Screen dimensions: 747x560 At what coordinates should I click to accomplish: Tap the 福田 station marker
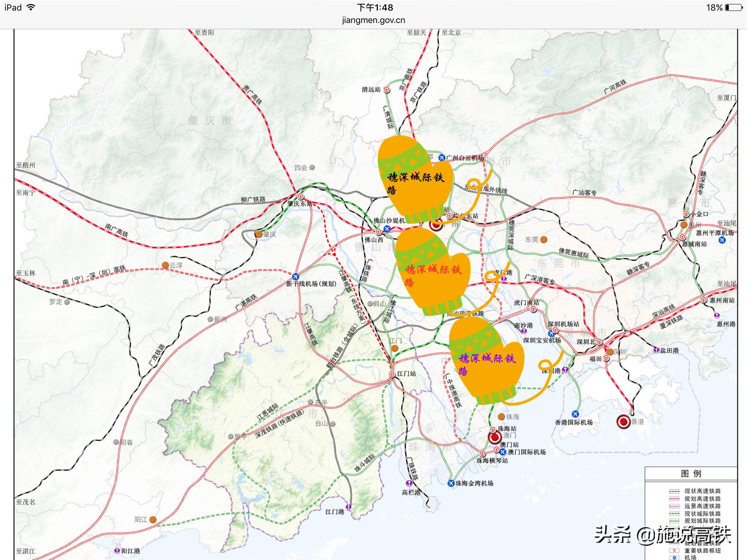click(x=606, y=358)
